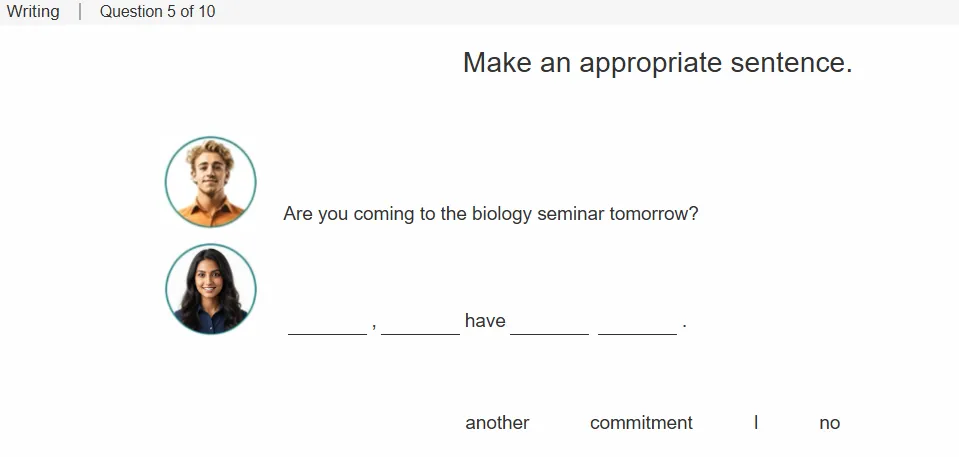Click the last blank before the period
This screenshot has width=959, height=457.
pyautogui.click(x=637, y=324)
